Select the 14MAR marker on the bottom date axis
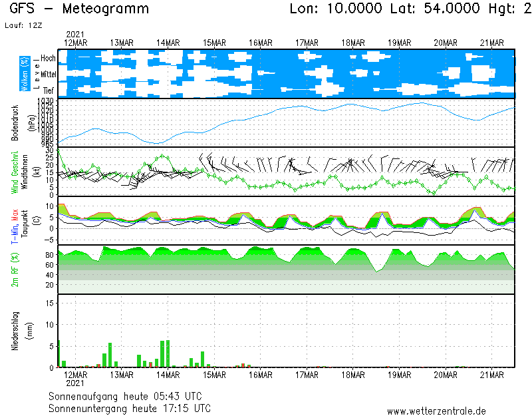This screenshot has width=532, height=416. tap(168, 375)
